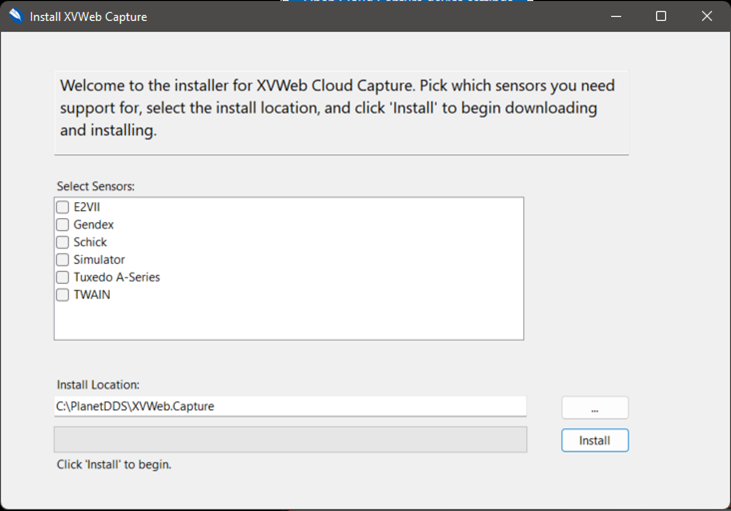The height and width of the screenshot is (511, 731).
Task: Click the welcome message text
Action: 337,108
